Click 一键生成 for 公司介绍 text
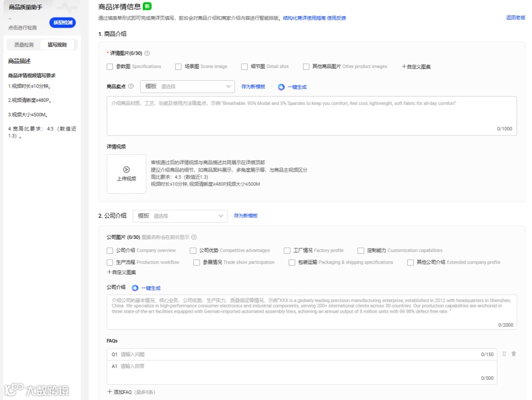Image resolution: width=532 pixels, height=400 pixels. 151,288
